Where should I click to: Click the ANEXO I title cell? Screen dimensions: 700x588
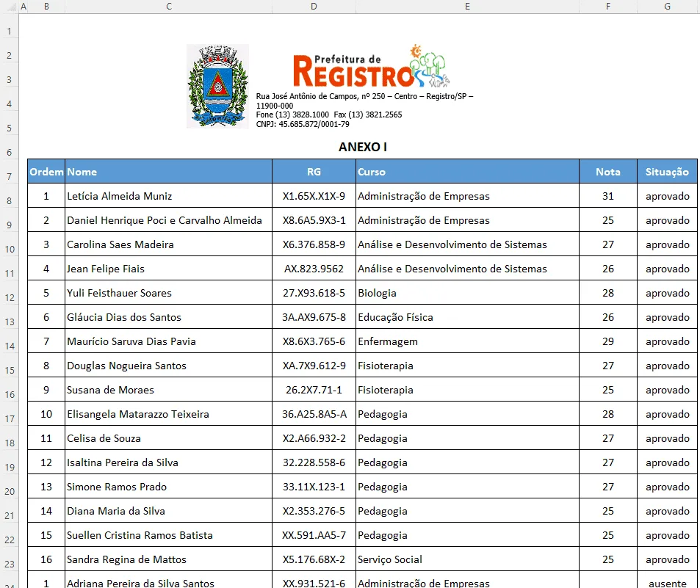pos(363,147)
